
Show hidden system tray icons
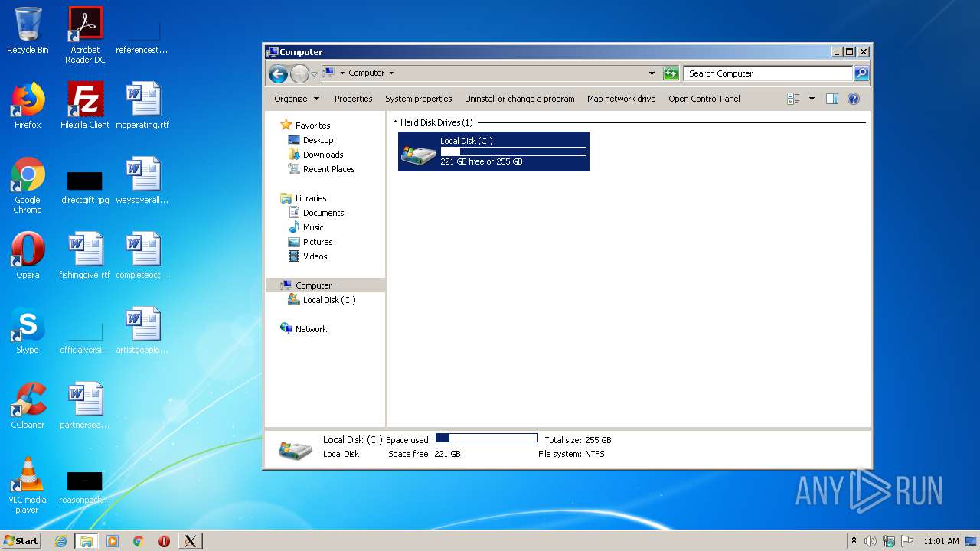[854, 541]
